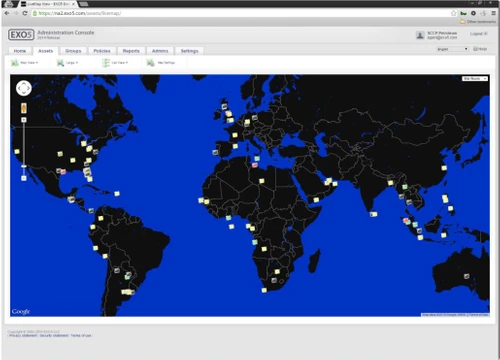This screenshot has width=500, height=360.
Task: Open the Home tab
Action: click(x=20, y=51)
